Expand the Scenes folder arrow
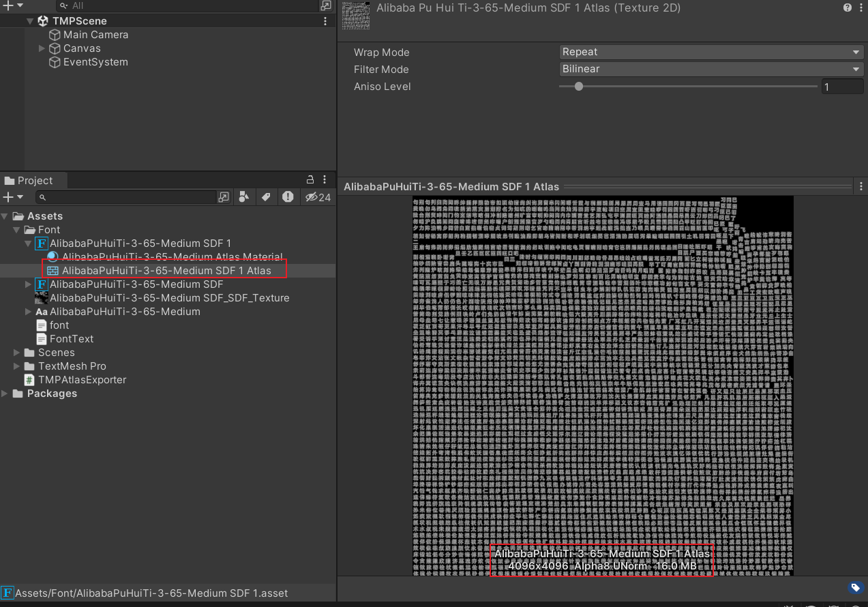The image size is (868, 607). coord(17,353)
